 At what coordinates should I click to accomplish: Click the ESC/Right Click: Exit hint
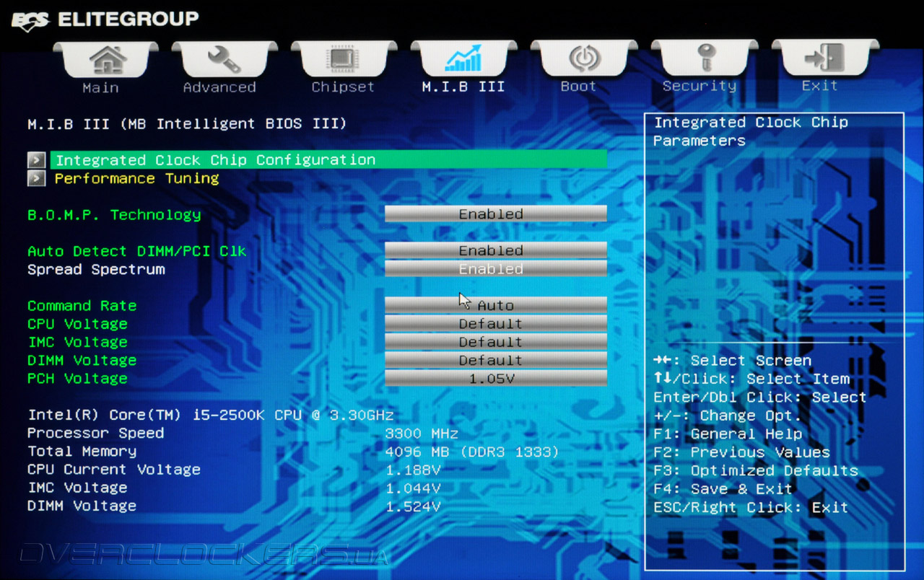coord(751,507)
